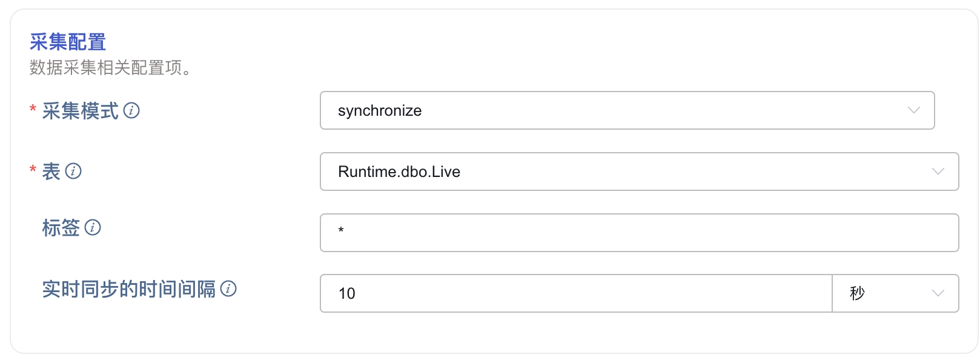Click the red required asterisk before 采集模式

point(33,109)
